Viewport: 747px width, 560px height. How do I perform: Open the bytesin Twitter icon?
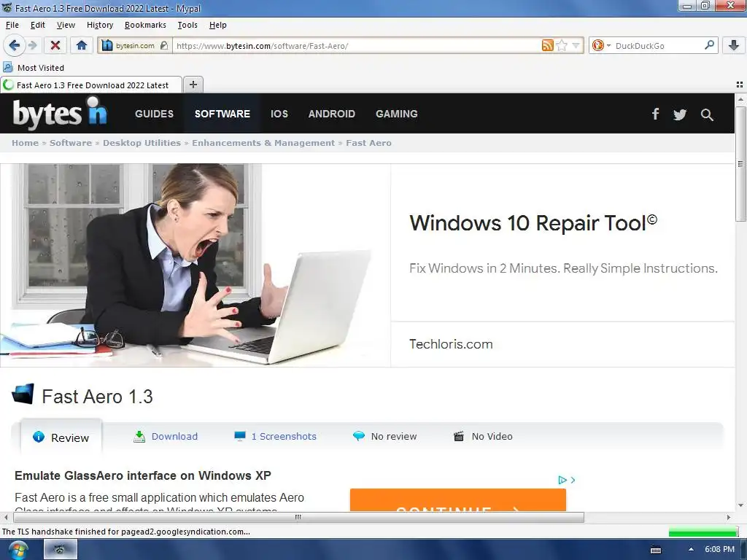[x=680, y=114]
